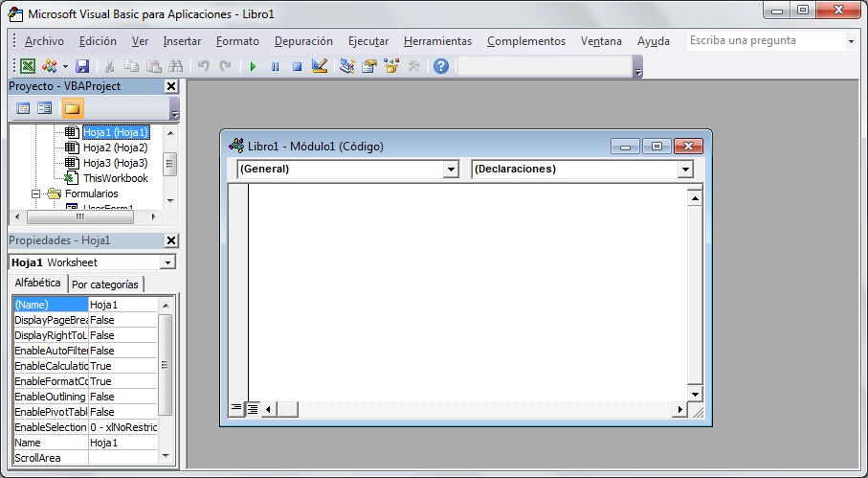
Task: Open Project Explorer toolbar icon
Action: (x=347, y=66)
